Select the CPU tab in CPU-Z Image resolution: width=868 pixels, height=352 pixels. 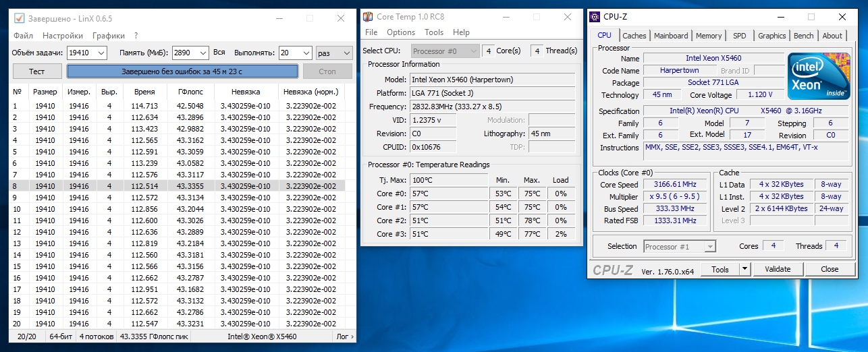click(x=605, y=35)
